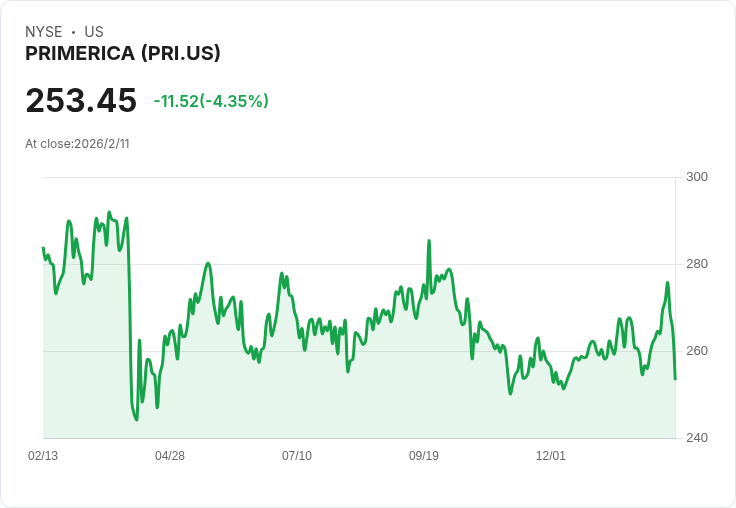Select the 09/19 date marker

coord(424,456)
